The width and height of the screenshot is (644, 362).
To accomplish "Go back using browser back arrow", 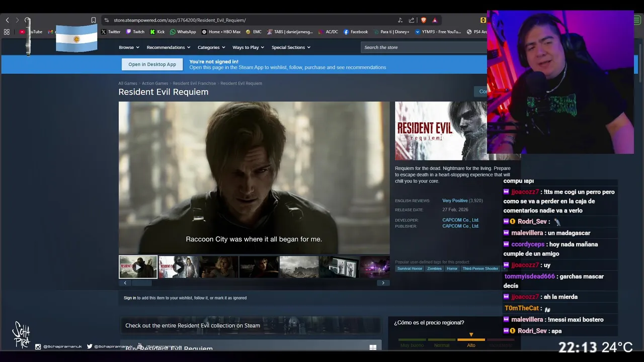I will [x=7, y=20].
